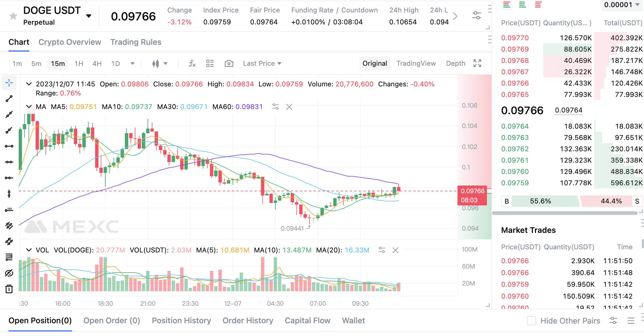Select the crosshair cursor tool
The image size is (644, 336).
tap(9, 83)
